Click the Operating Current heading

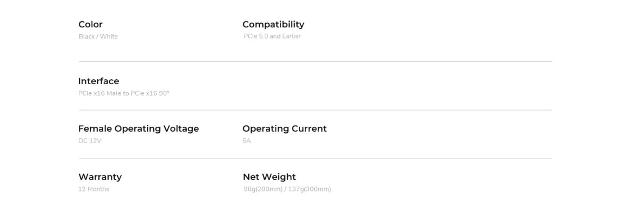click(285, 129)
